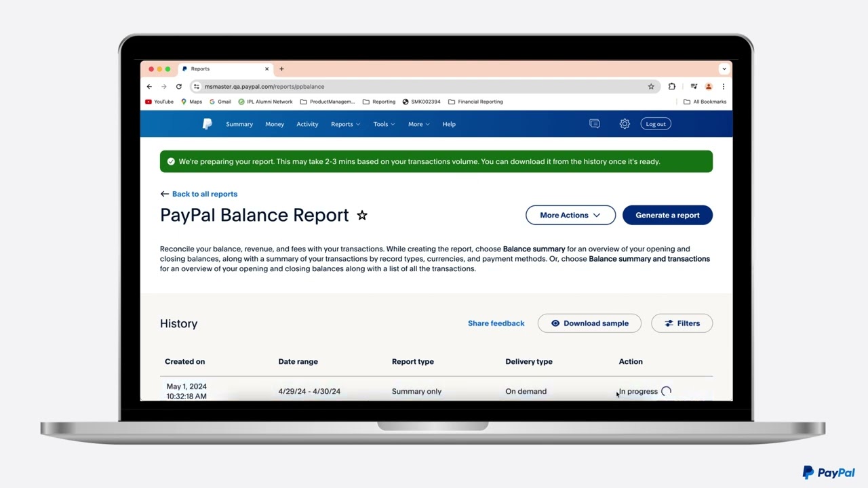The width and height of the screenshot is (868, 488).
Task: Open a new browser tab with plus
Action: pos(281,68)
